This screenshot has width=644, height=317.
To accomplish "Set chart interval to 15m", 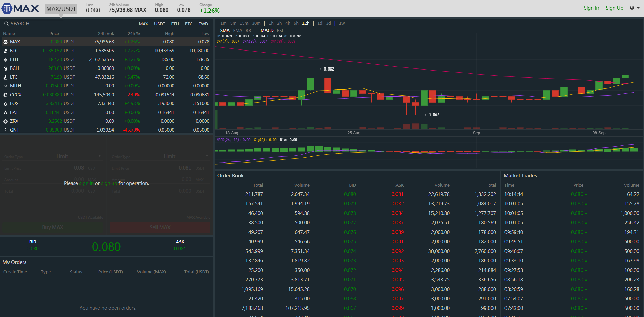I will [x=244, y=23].
